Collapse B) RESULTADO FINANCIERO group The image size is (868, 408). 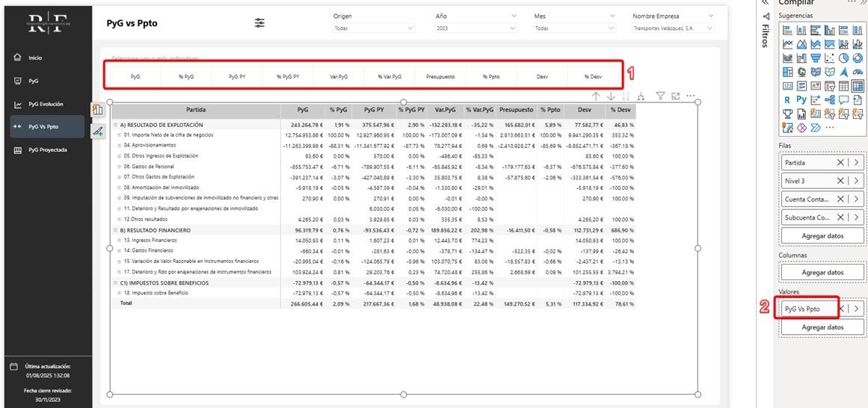(x=116, y=229)
